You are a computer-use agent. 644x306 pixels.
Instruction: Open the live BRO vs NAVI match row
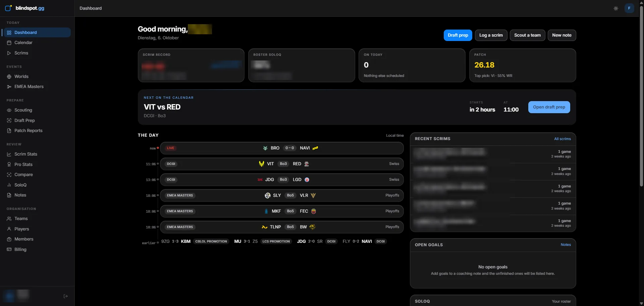tap(282, 148)
